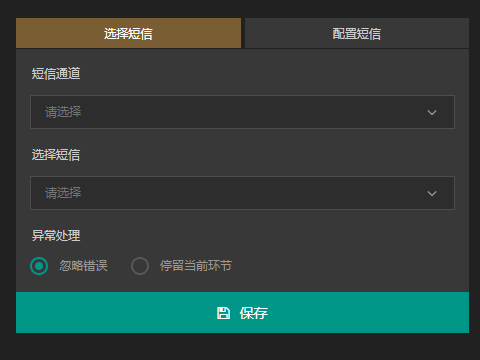Click the 选择短信 field label above dropdown

[x=56, y=155]
